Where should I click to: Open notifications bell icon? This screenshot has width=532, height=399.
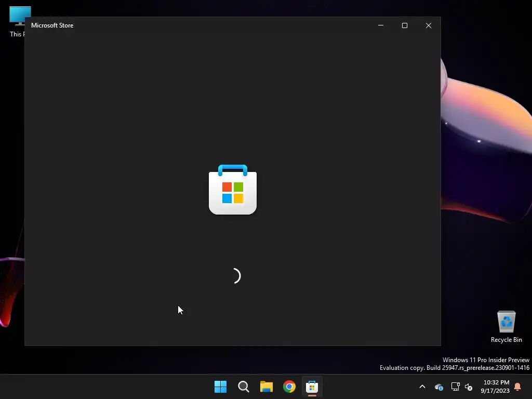518,387
